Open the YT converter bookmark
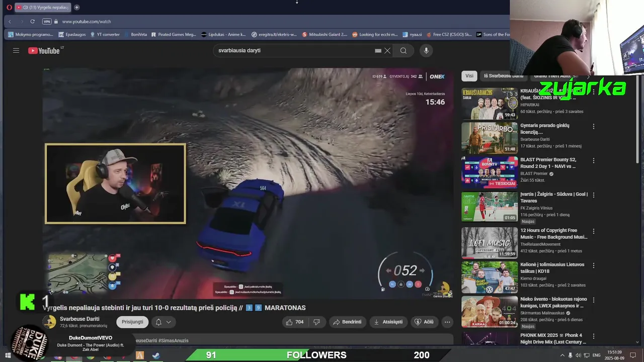This screenshot has height=362, width=644. (105, 35)
